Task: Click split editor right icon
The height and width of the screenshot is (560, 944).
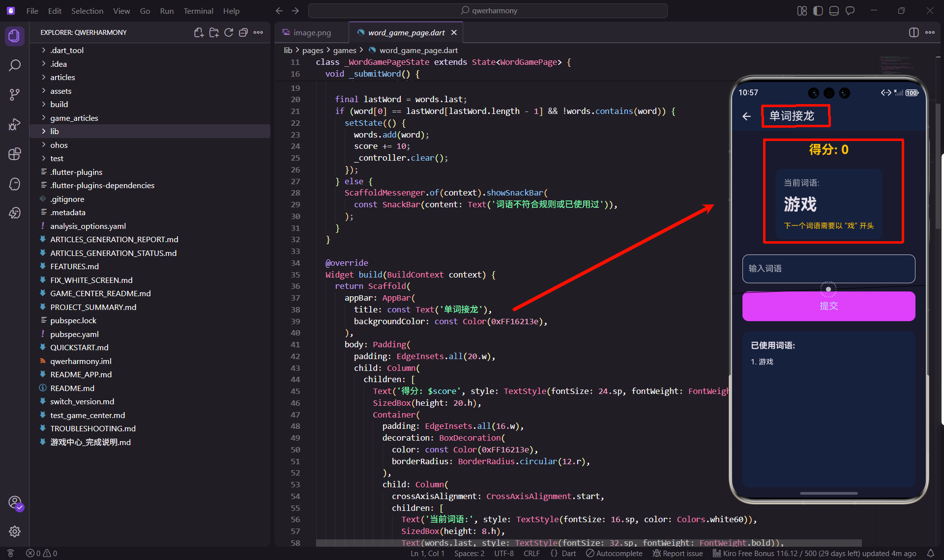Action: click(x=914, y=32)
